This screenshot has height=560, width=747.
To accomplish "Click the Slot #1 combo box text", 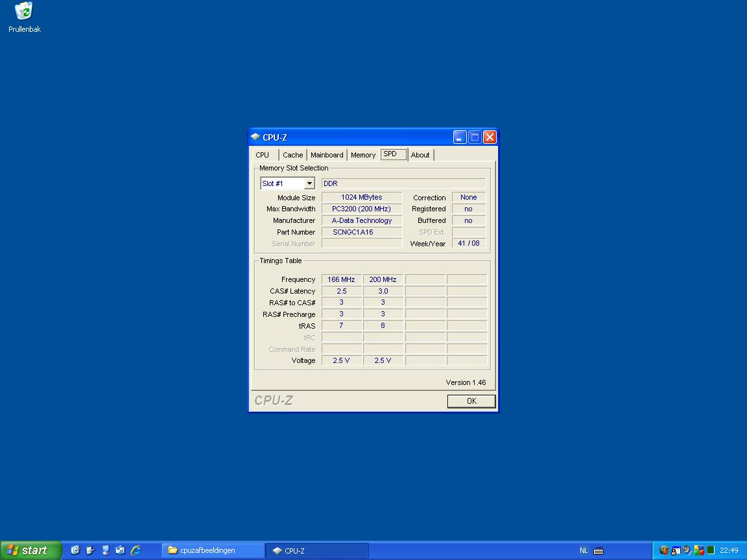I will click(x=282, y=183).
